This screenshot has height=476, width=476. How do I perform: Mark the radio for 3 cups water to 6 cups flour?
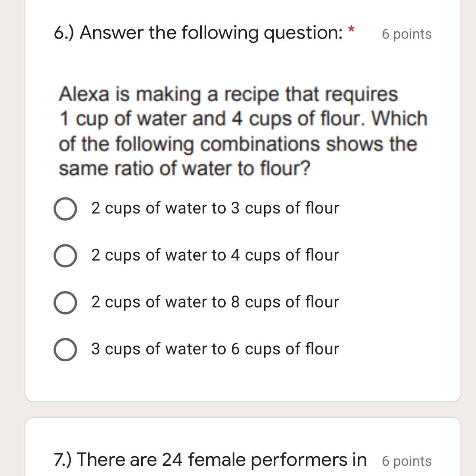65,349
